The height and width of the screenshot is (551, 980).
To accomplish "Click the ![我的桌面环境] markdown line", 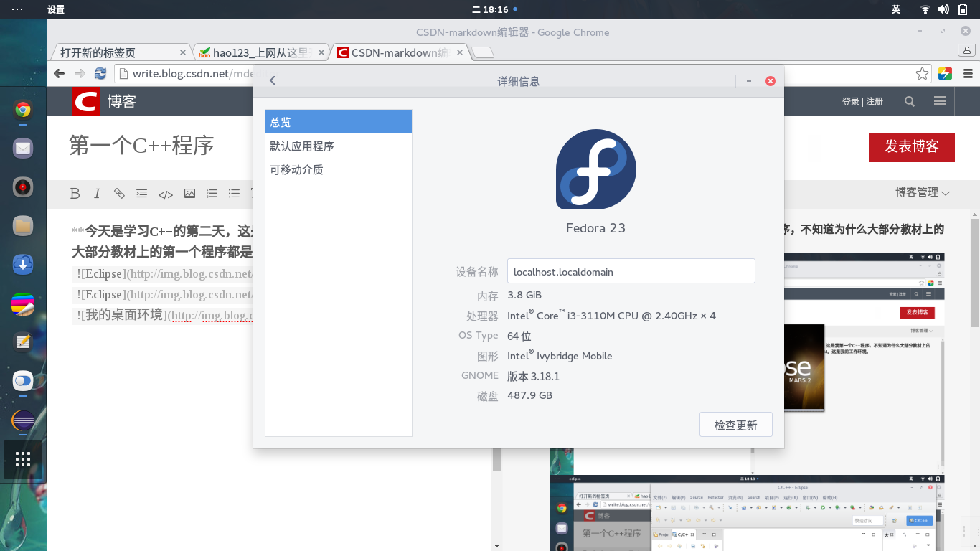I will pos(162,315).
